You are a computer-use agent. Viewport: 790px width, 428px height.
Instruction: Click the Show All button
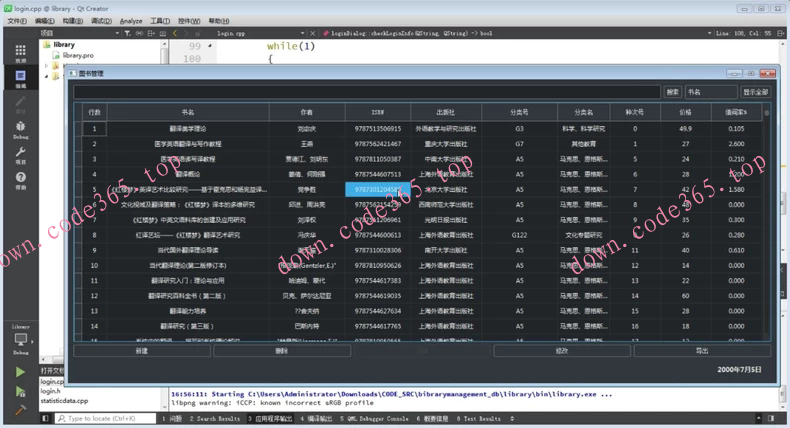pyautogui.click(x=755, y=92)
